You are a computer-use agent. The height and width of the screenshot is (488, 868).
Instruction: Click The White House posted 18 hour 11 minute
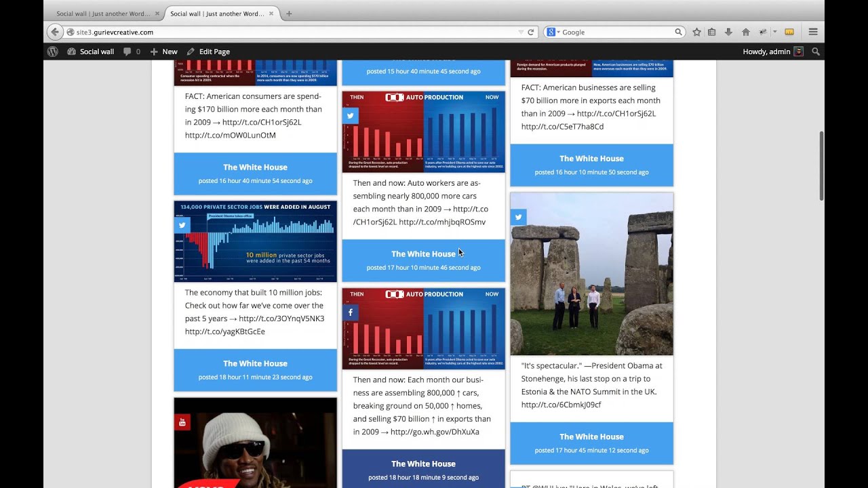[255, 370]
